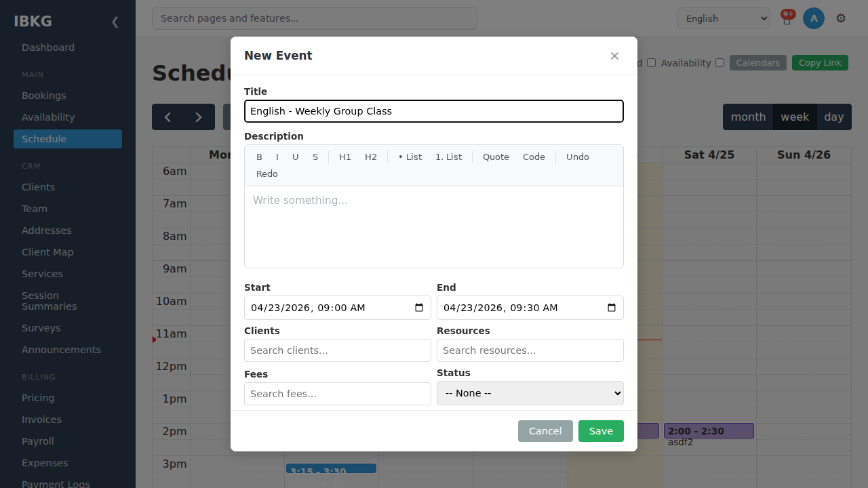Screen dimensions: 868x488
Task: Toggle bold formatting in description
Action: click(259, 157)
